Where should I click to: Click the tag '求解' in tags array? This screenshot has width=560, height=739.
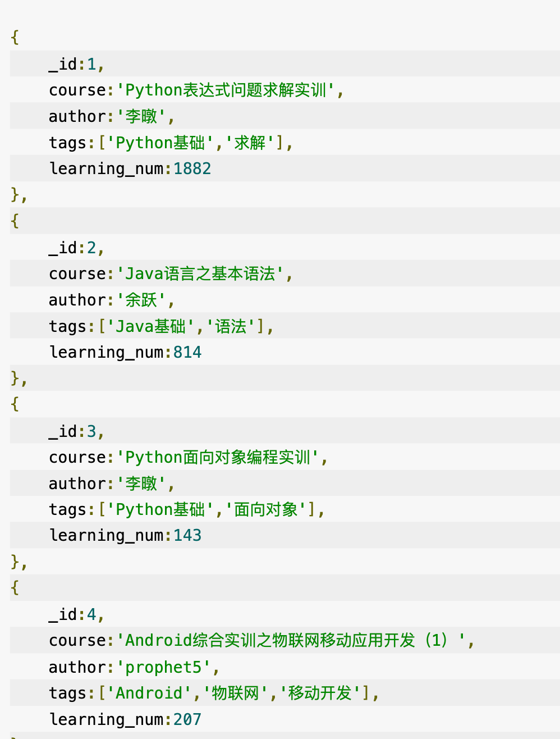click(250, 143)
